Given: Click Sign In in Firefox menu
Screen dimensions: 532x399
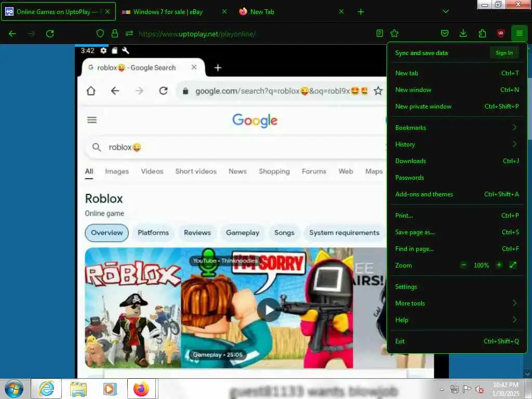Looking at the screenshot, I should (x=504, y=53).
